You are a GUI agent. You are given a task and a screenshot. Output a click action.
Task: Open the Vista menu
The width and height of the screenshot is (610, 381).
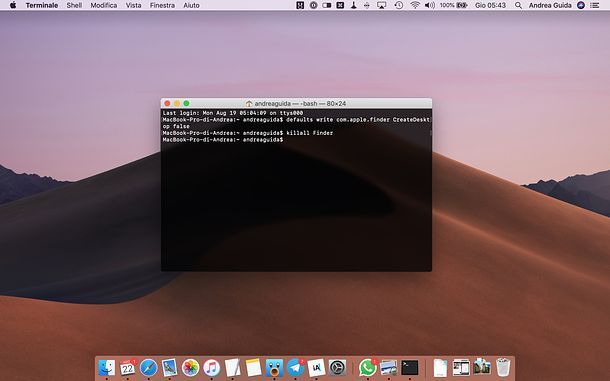(133, 5)
